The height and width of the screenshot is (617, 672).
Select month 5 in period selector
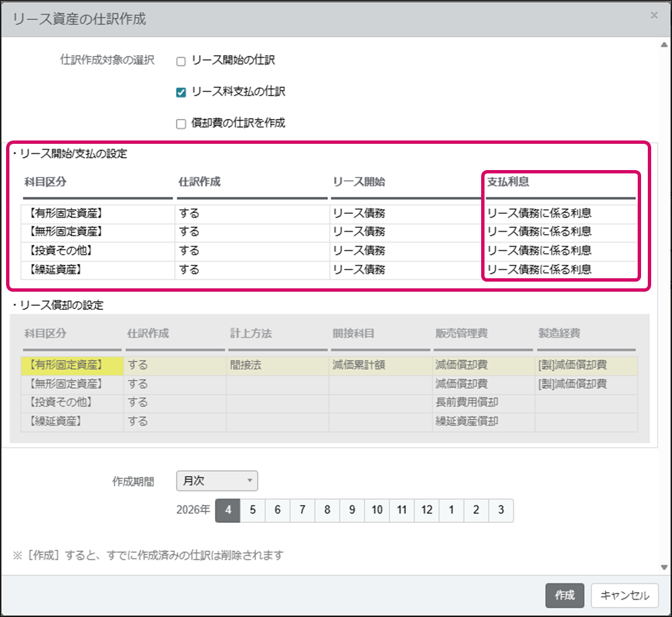click(x=253, y=510)
